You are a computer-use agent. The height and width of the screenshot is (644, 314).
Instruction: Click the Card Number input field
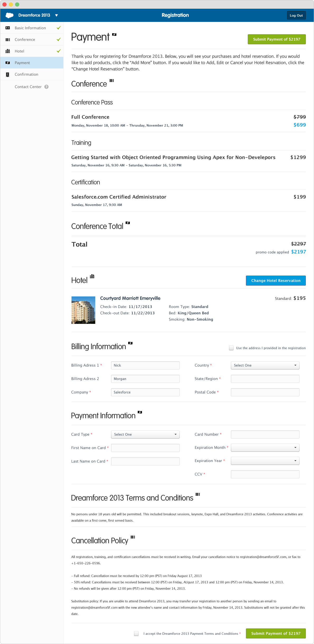click(265, 434)
